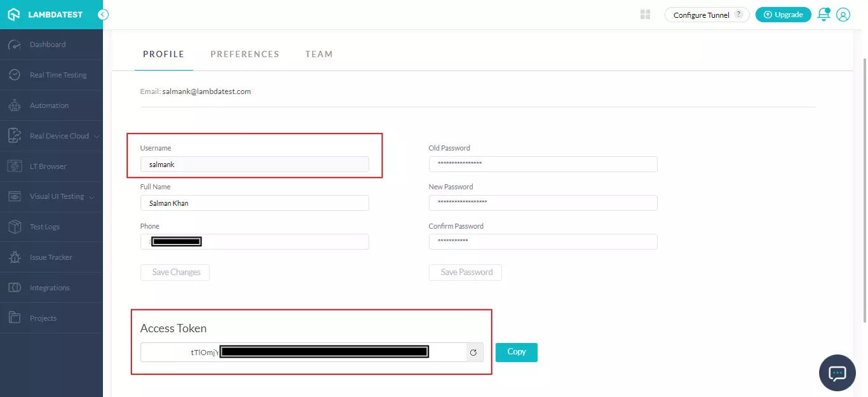Click the user account avatar icon
The width and height of the screenshot is (868, 397).
point(843,15)
